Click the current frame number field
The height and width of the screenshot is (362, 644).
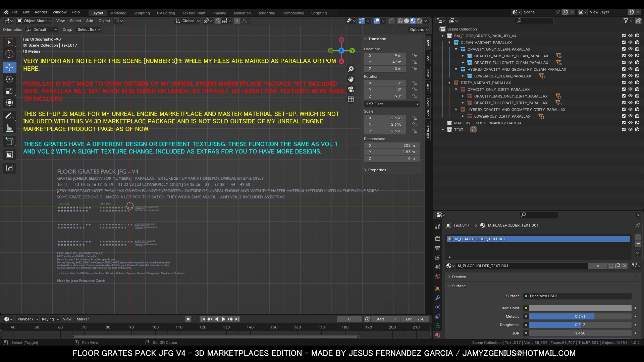click(x=349, y=319)
